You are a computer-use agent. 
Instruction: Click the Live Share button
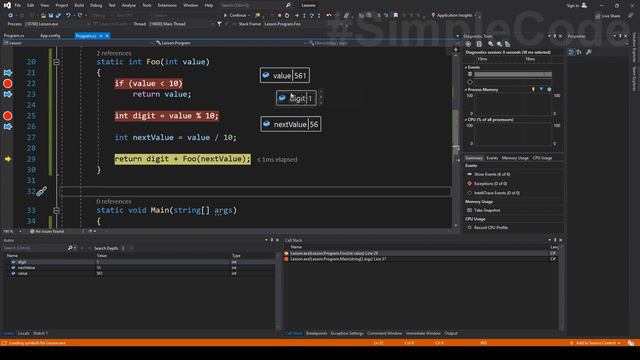tap(607, 16)
